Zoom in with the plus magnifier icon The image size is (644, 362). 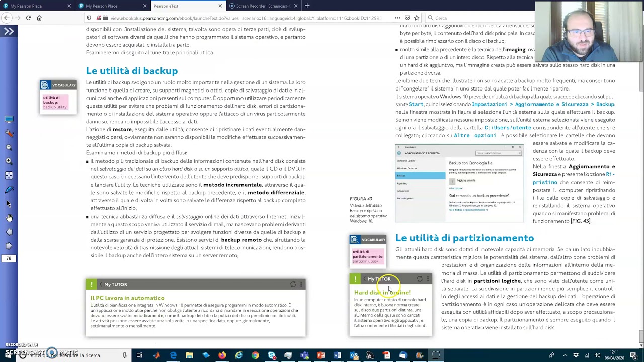(9, 161)
